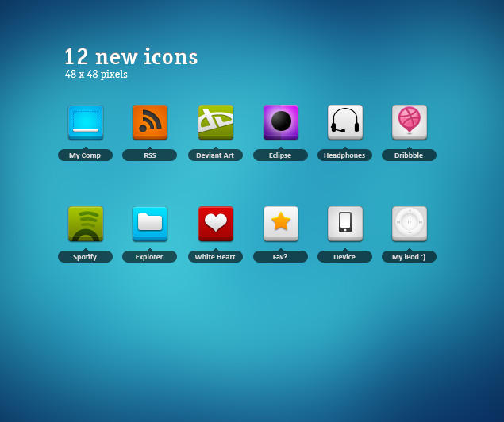504x422 pixels.
Task: Click the Fav? label pill
Action: (281, 256)
